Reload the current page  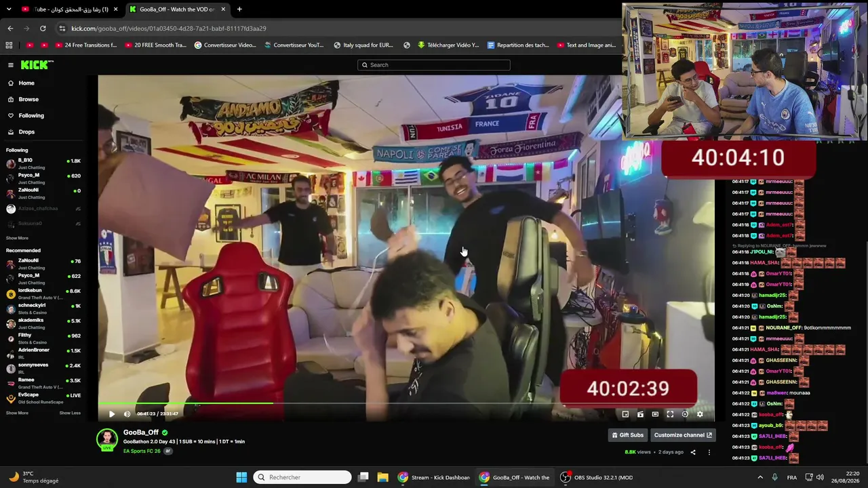[43, 28]
